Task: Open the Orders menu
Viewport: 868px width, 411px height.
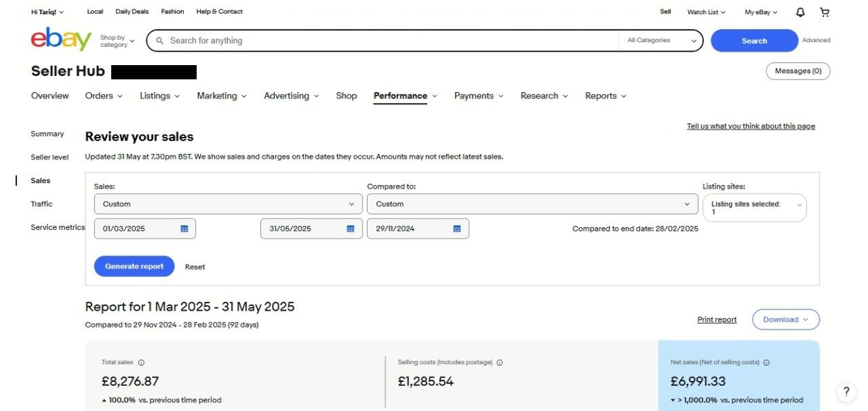Action: pos(104,96)
